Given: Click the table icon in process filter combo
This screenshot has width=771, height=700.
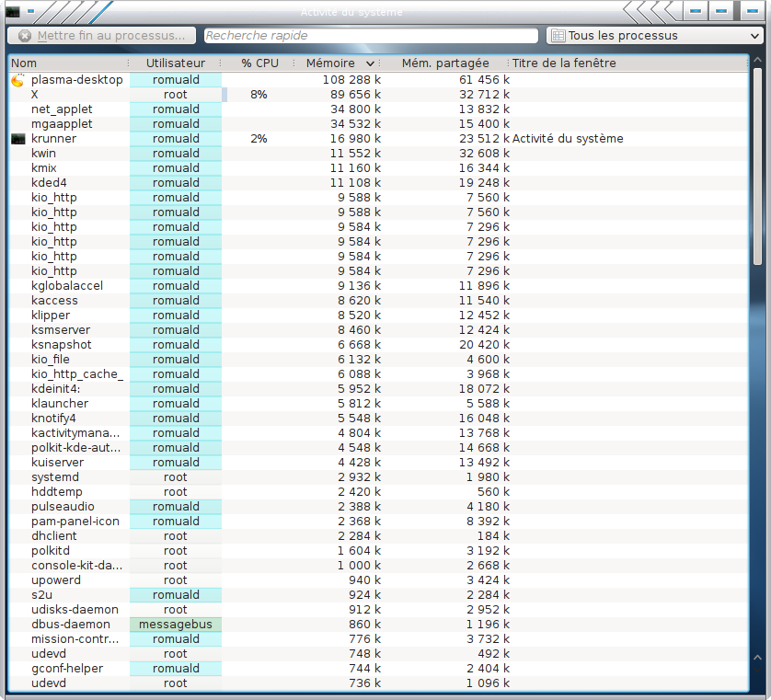Looking at the screenshot, I should pyautogui.click(x=558, y=36).
